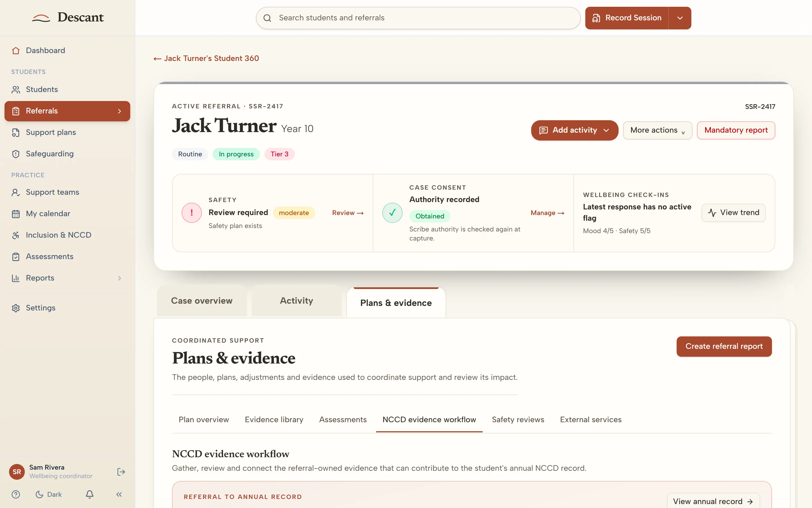The height and width of the screenshot is (508, 812).
Task: Expand the Reports sidebar chevron
Action: 120,278
